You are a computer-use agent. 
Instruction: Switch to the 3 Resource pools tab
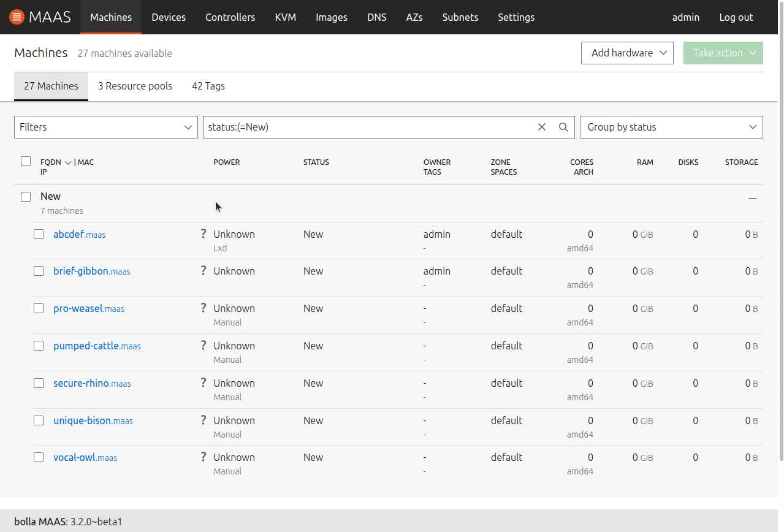(135, 86)
